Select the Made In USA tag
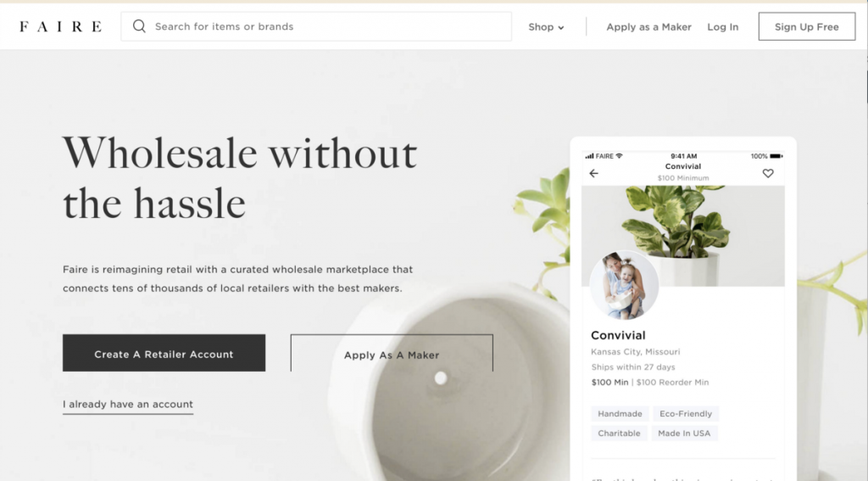The height and width of the screenshot is (481, 868). point(684,433)
